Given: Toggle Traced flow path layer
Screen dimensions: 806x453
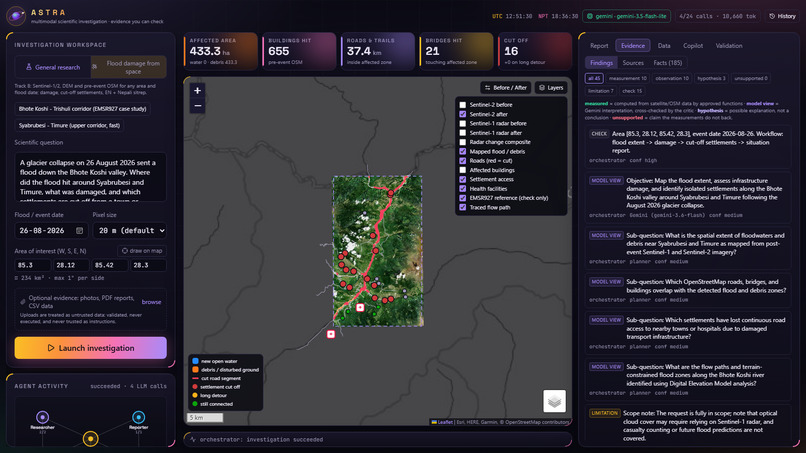Looking at the screenshot, I should click(x=463, y=207).
